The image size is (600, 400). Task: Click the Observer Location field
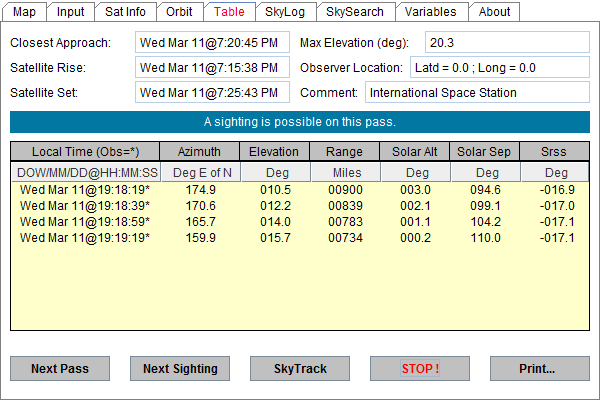click(500, 67)
